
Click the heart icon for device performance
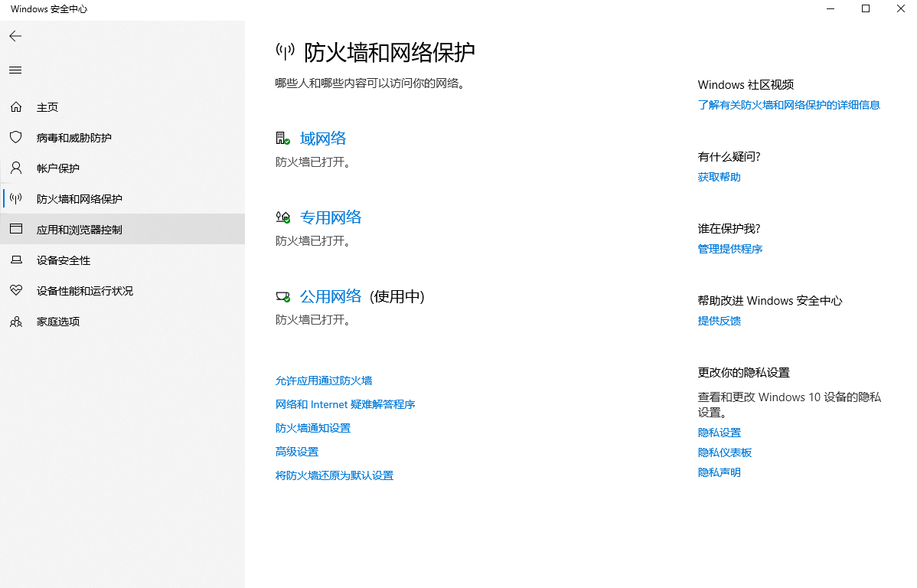[16, 291]
